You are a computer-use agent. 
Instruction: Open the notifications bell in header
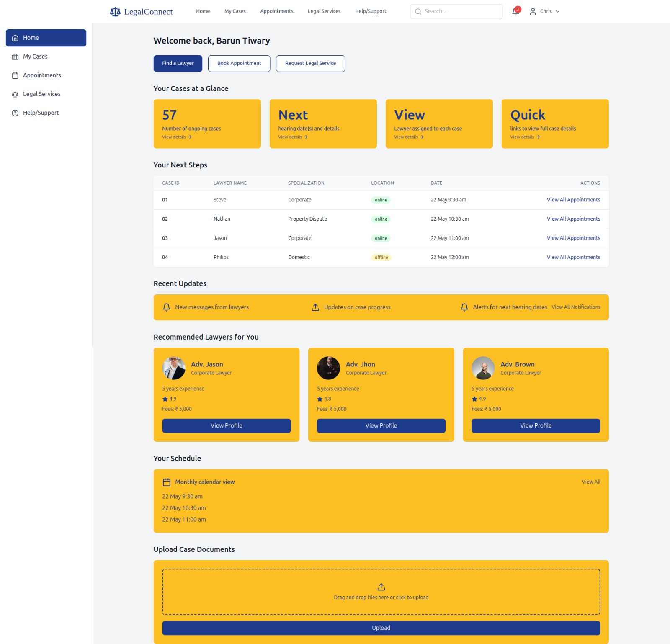tap(516, 11)
